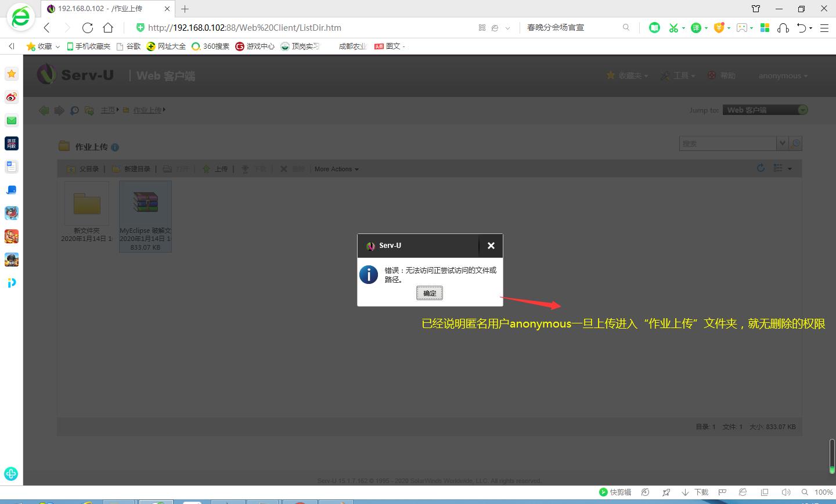The width and height of the screenshot is (836, 504).
Task: Click the 下载 status bar button
Action: [696, 492]
